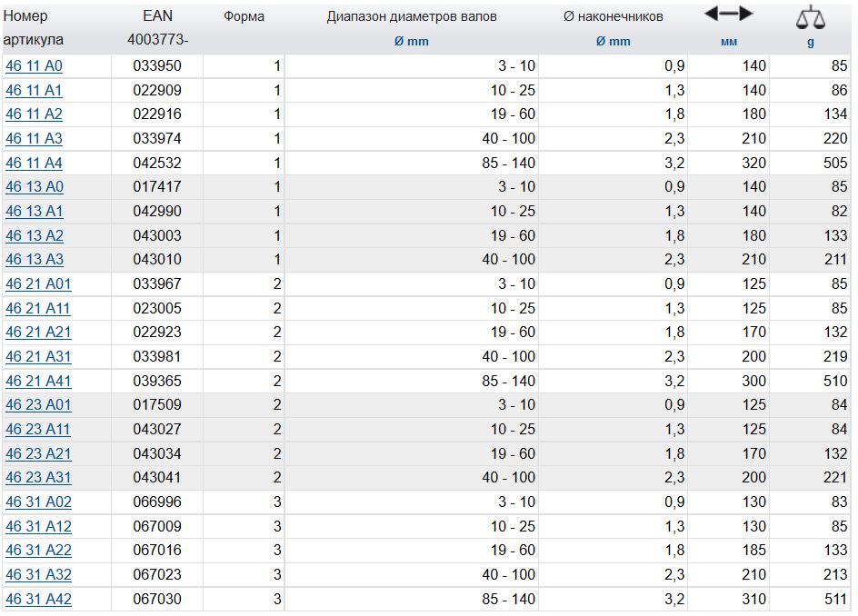This screenshot has width=858, height=616.
Task: Open article link 46 31 A42
Action: click(x=37, y=600)
